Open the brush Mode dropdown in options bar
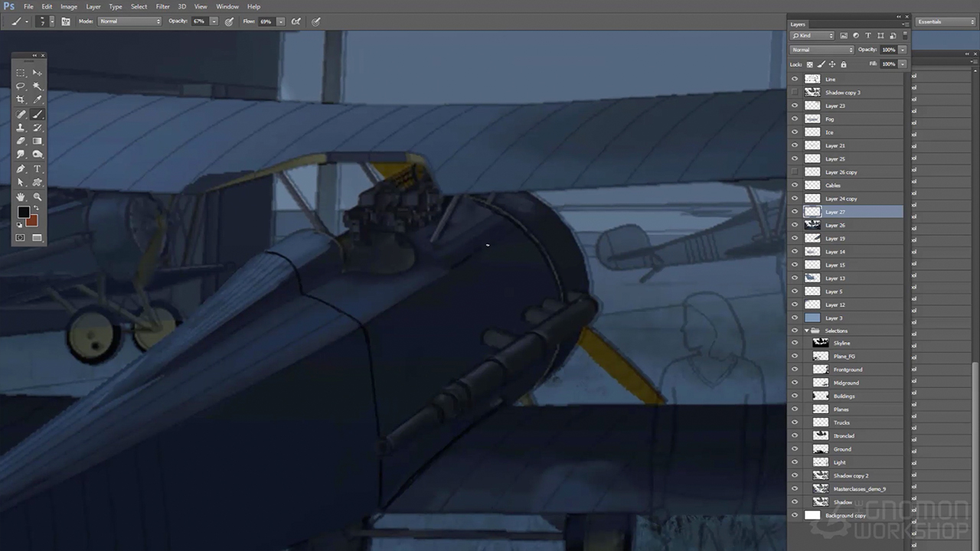This screenshot has width=980, height=551. pyautogui.click(x=130, y=21)
